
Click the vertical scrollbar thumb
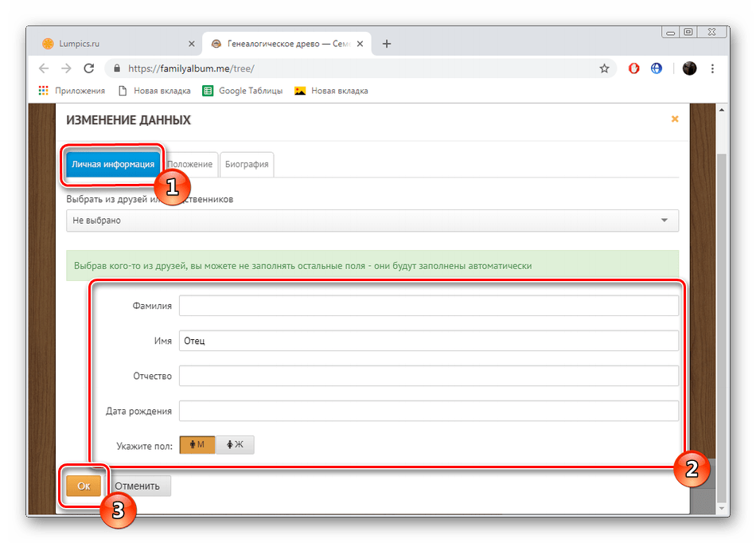point(722,328)
